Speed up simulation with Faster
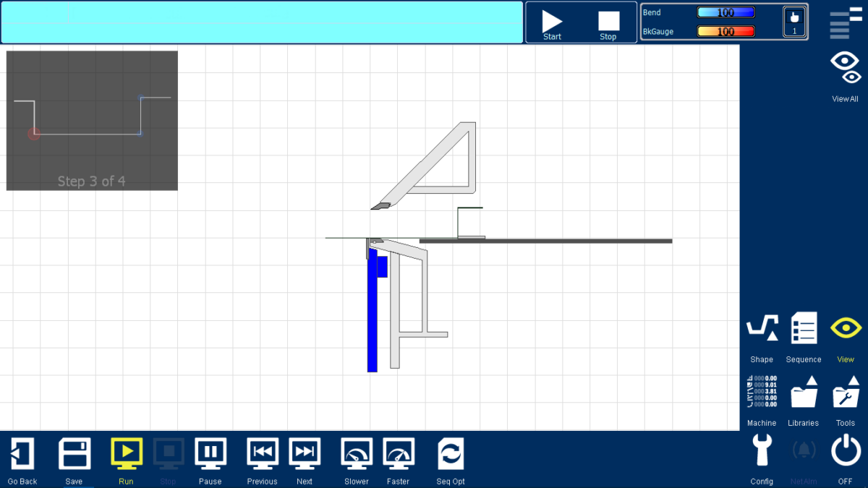This screenshot has height=488, width=868. [x=398, y=454]
